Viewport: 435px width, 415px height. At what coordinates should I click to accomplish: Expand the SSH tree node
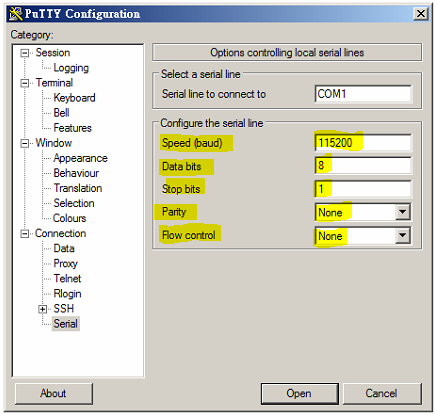point(43,309)
